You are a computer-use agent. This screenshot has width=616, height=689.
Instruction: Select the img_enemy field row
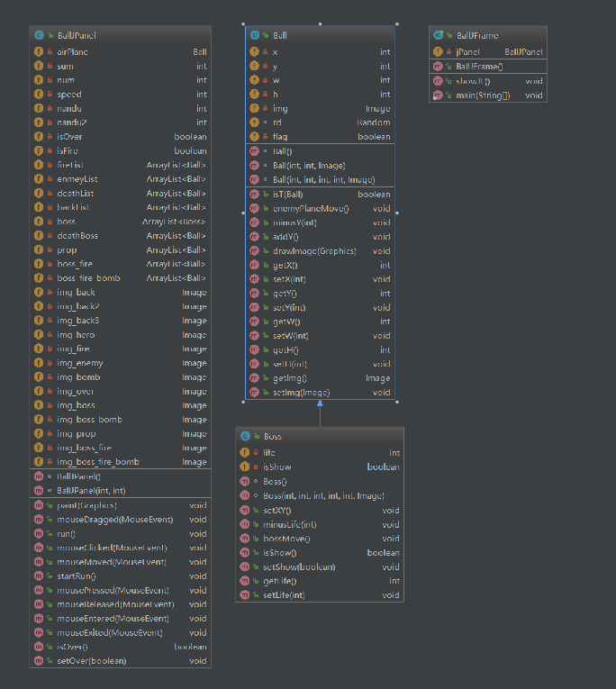coord(120,363)
